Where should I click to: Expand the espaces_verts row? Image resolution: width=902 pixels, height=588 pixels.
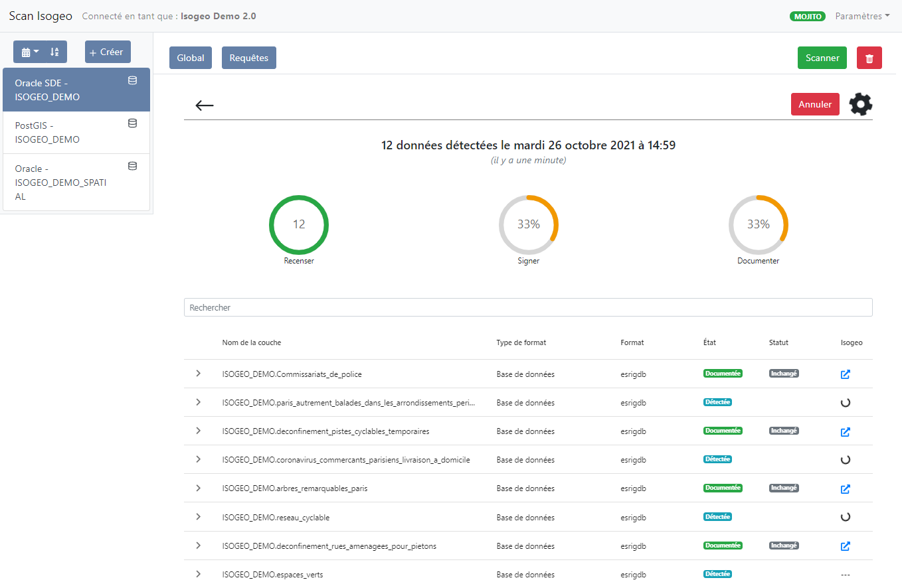pyautogui.click(x=198, y=574)
